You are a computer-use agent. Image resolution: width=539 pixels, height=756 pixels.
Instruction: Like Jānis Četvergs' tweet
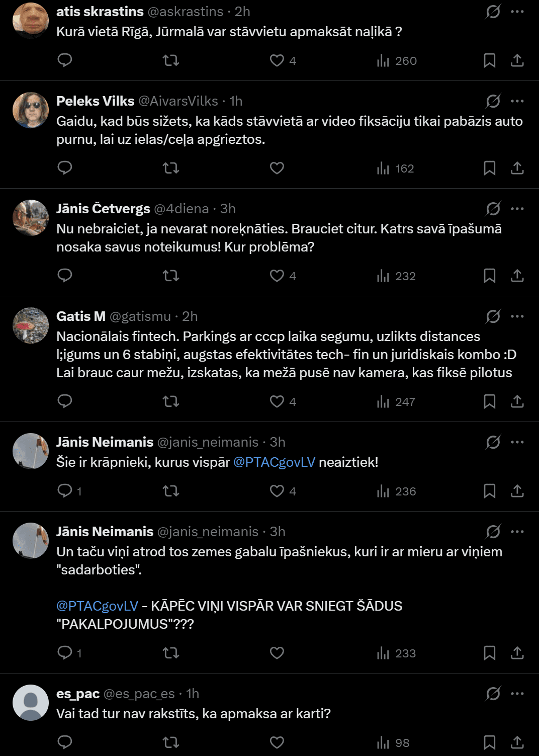point(277,276)
